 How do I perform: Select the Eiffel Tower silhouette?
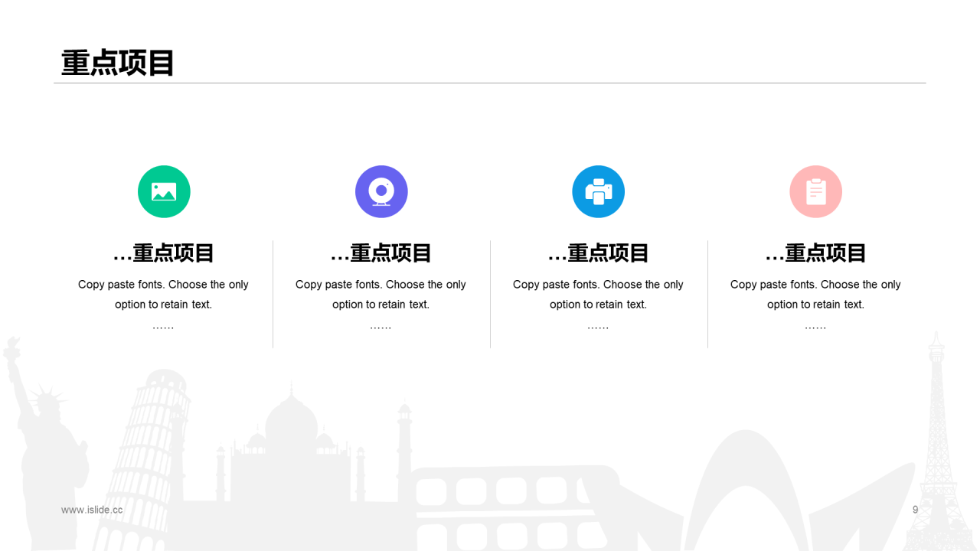pos(936,444)
